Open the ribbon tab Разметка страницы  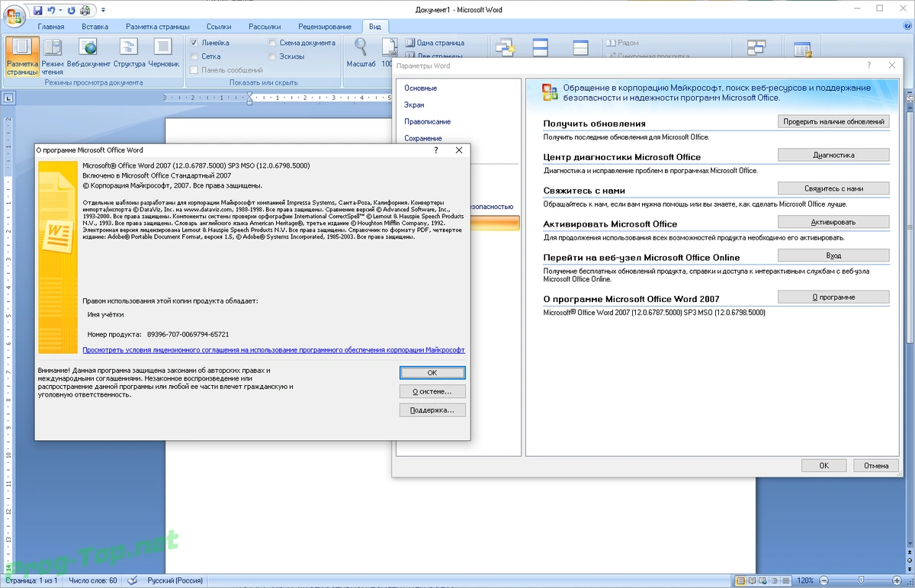pyautogui.click(x=158, y=27)
